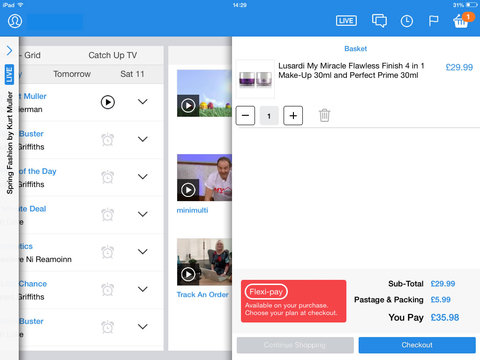Play the Muller show
This screenshot has height=360, width=480.
(108, 102)
